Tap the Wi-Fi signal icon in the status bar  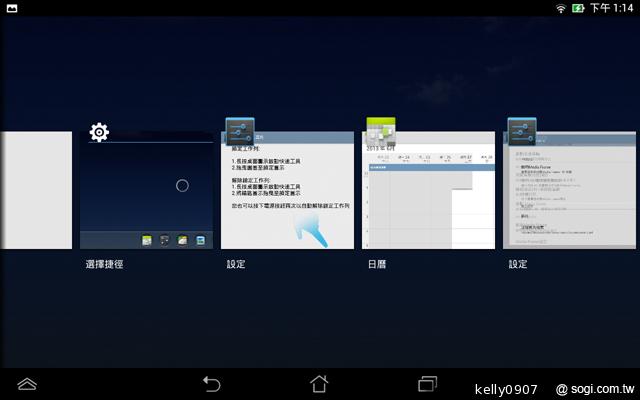coord(561,9)
